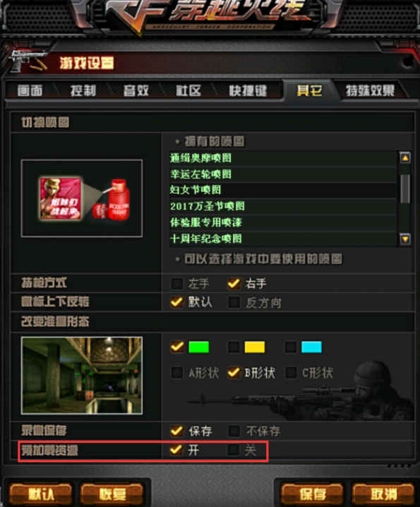Select the 右手 gun hand checkbox
Viewport: 420px width, 507px height.
tap(234, 284)
